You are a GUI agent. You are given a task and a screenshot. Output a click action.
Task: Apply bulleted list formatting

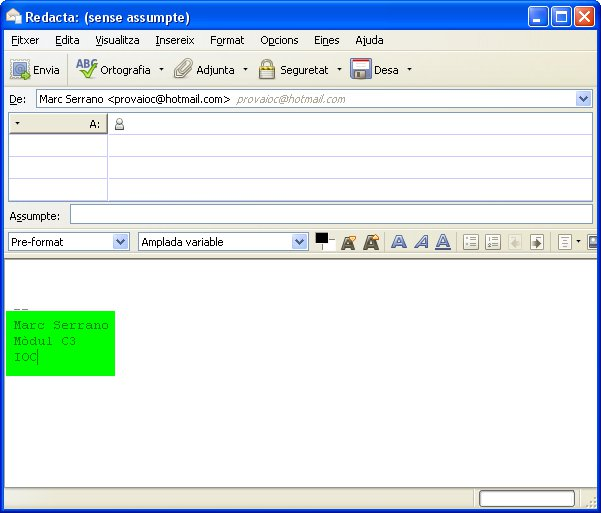[471, 242]
